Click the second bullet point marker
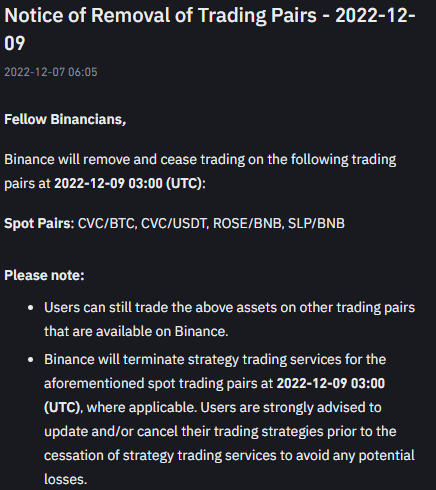The width and height of the screenshot is (436, 490). (31, 360)
